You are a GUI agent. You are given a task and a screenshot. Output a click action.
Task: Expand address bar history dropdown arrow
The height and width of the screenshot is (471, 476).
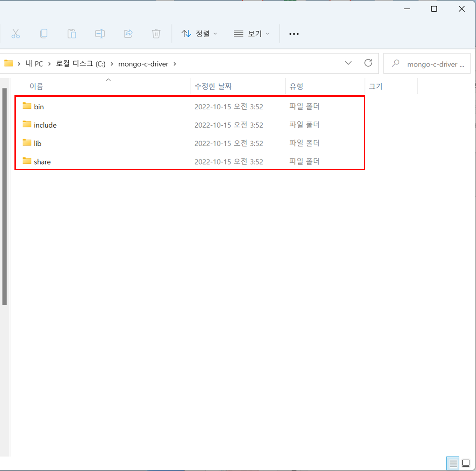[348, 63]
